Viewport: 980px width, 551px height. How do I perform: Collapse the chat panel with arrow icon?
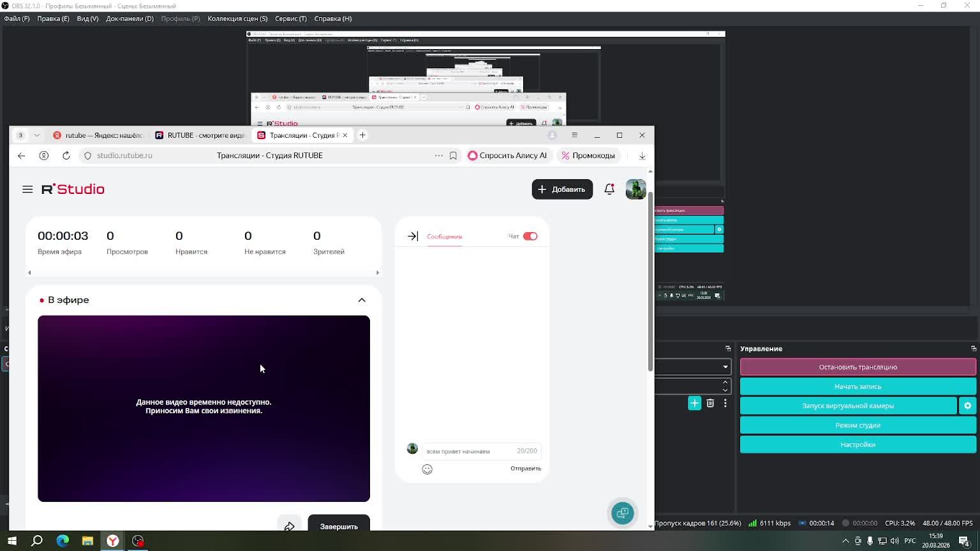pos(413,237)
